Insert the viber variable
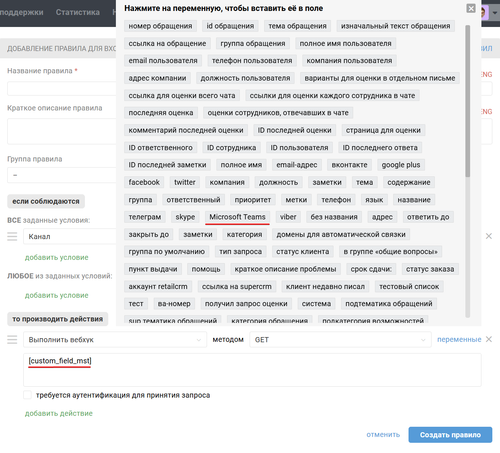This screenshot has height=453, width=500. pos(288,217)
